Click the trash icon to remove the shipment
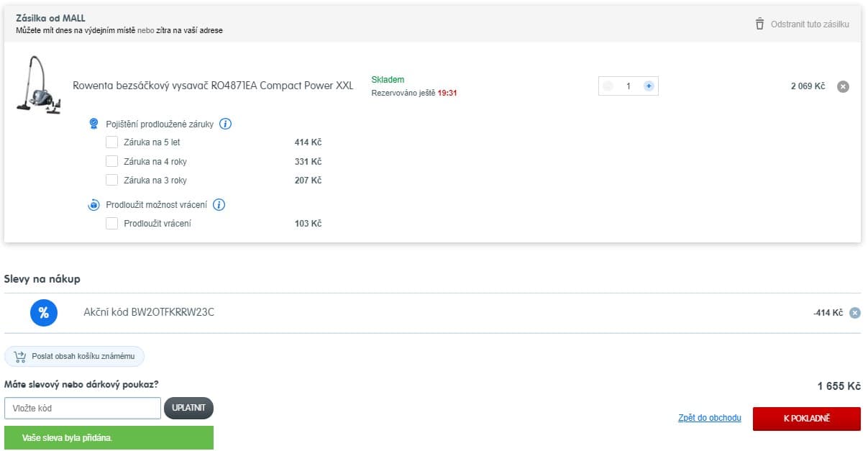Image resolution: width=868 pixels, height=451 pixels. pyautogui.click(x=759, y=24)
